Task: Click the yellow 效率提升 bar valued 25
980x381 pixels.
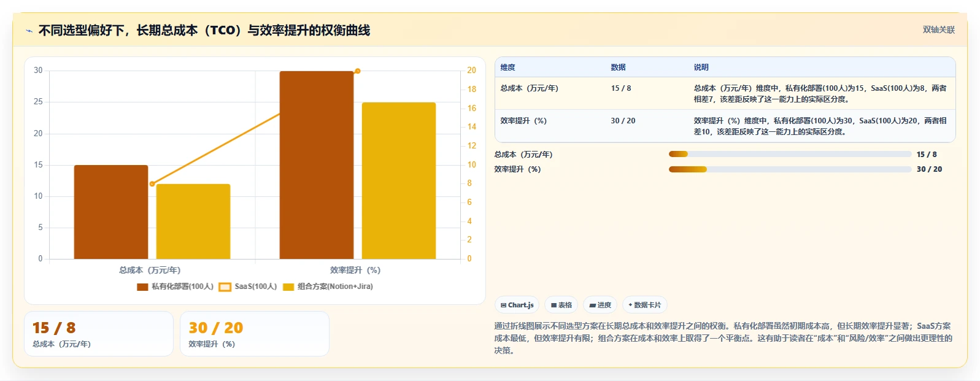Action: tap(399, 180)
